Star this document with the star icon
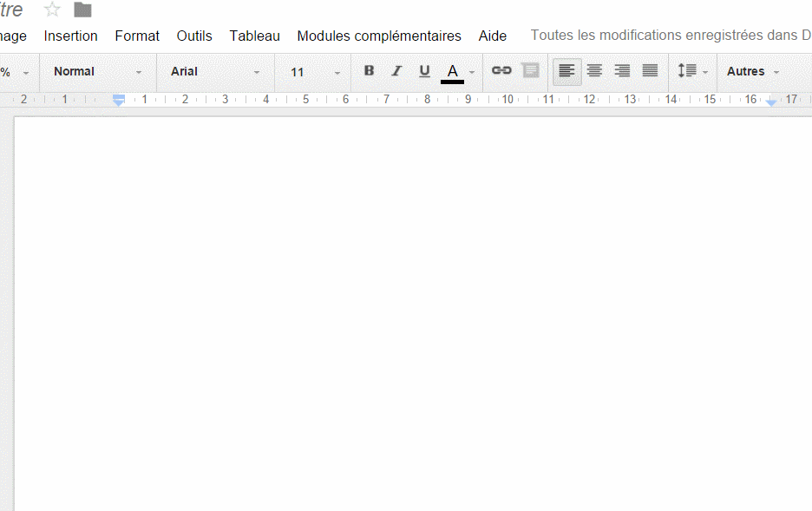Image resolution: width=812 pixels, height=511 pixels. (52, 10)
